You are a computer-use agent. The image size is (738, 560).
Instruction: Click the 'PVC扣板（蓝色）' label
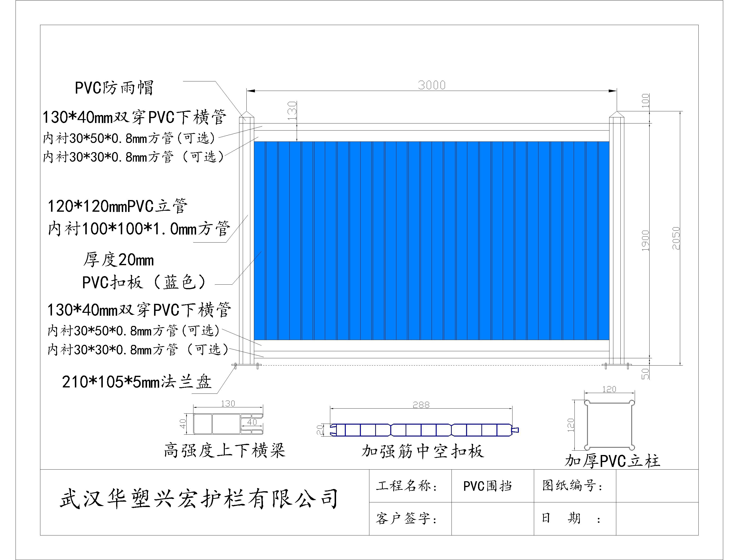(145, 282)
